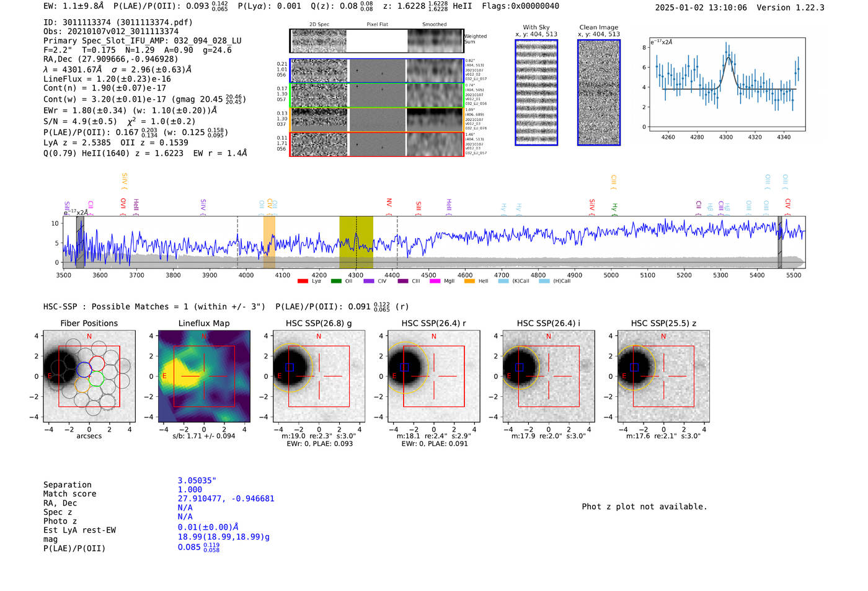
Task: Click the Lyα red legend swatch
Action: 303,281
